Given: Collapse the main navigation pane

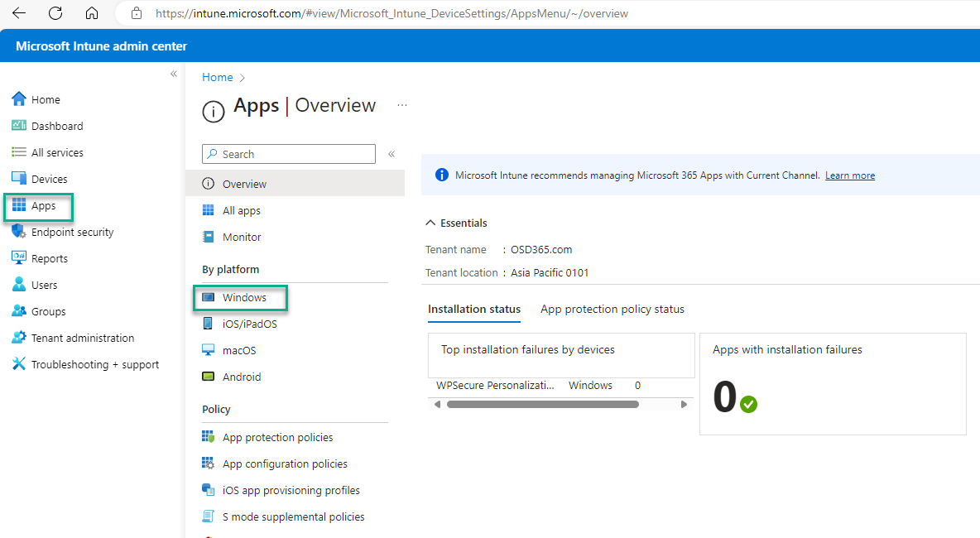Looking at the screenshot, I should pyautogui.click(x=174, y=73).
